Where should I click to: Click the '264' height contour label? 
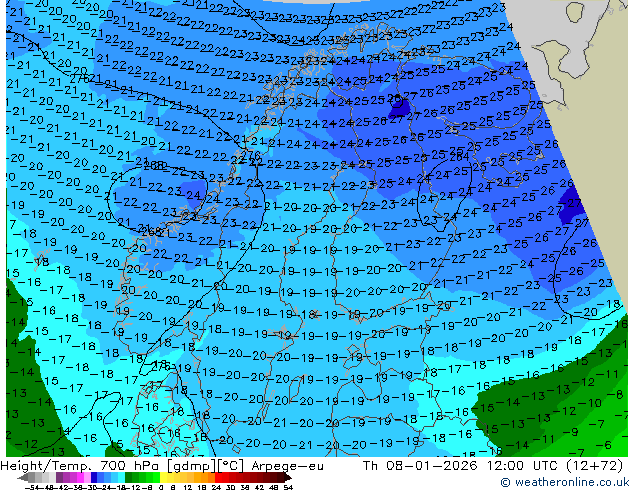pyautogui.click(x=459, y=156)
